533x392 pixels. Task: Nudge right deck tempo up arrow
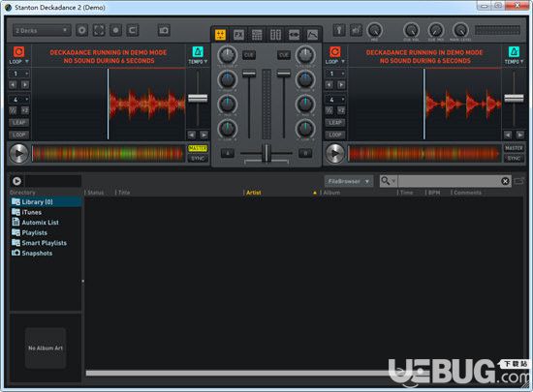pyautogui.click(x=520, y=135)
